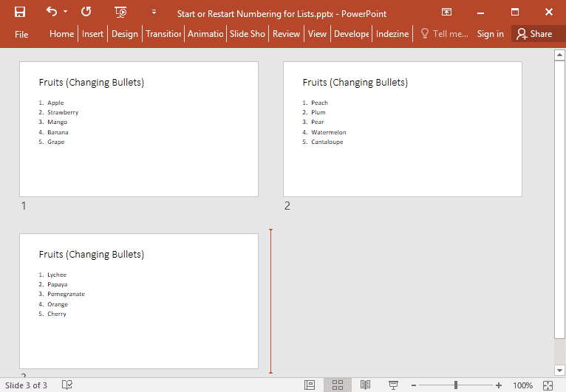Click the Redo/Repeat icon
Screen dimensions: 566x392
(x=86, y=12)
